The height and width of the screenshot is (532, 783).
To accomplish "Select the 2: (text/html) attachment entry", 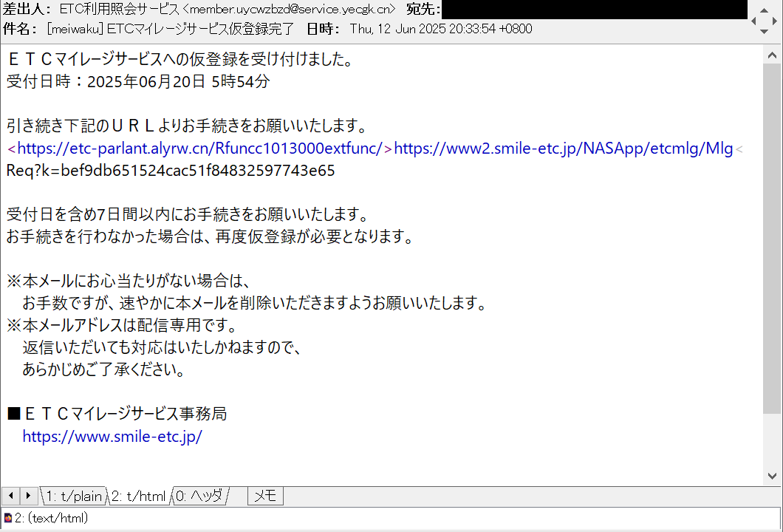I will [51, 518].
